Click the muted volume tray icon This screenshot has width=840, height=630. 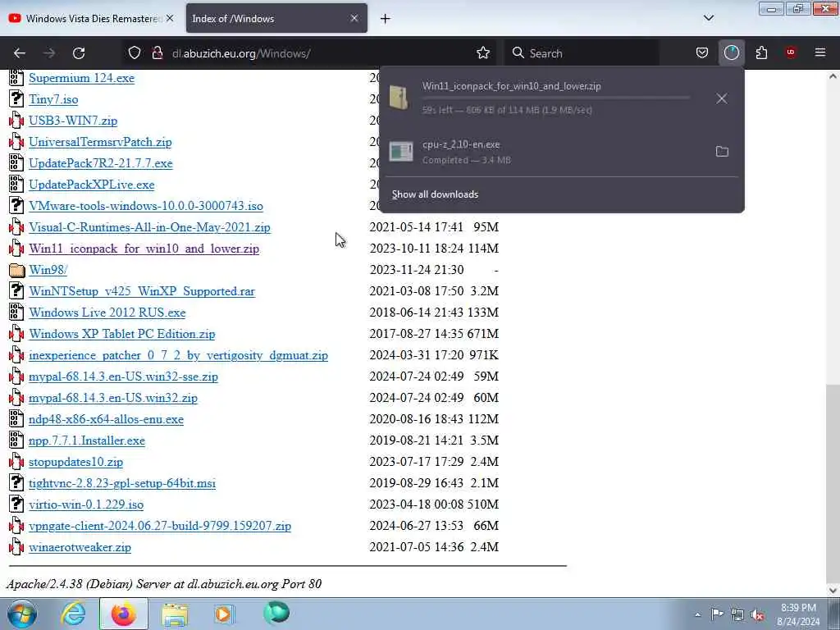point(757,614)
